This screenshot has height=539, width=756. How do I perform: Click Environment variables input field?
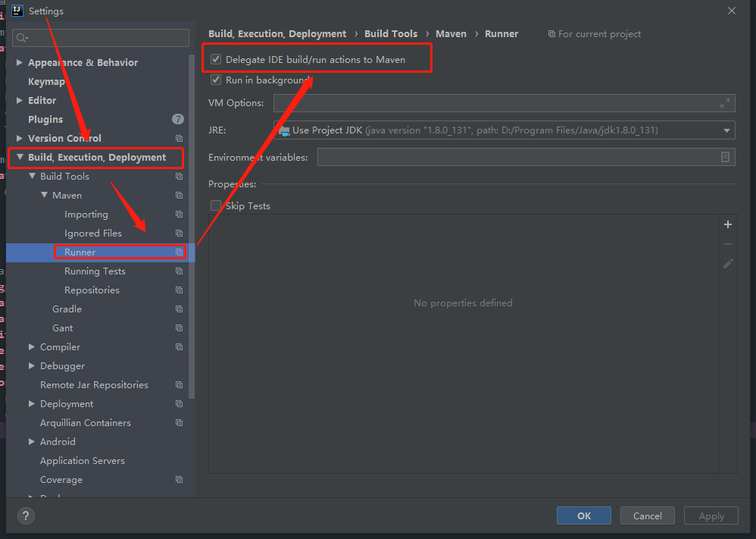point(526,158)
